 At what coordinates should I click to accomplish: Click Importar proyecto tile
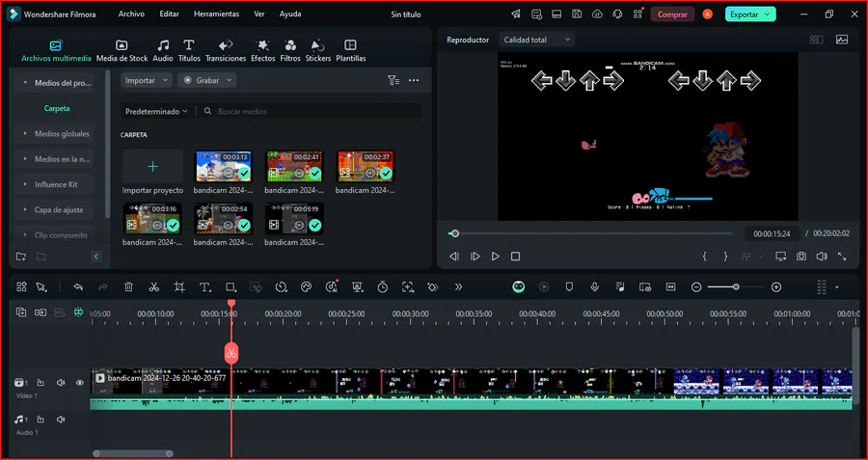[152, 173]
